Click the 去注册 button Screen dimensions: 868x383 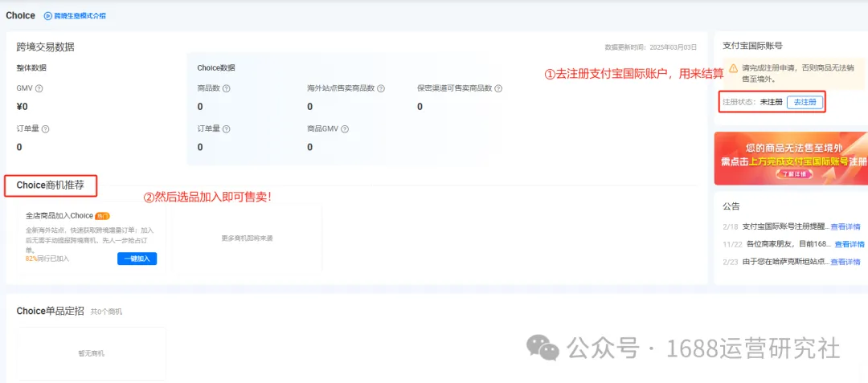[805, 102]
